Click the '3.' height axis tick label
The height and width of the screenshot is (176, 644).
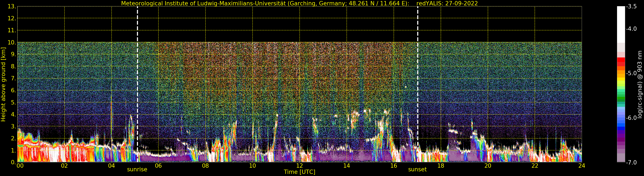[x=13, y=126]
